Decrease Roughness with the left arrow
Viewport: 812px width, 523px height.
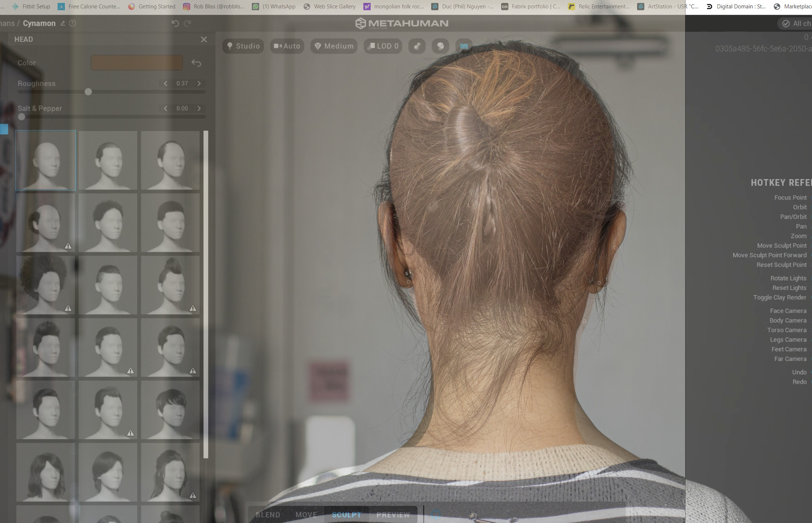(165, 83)
